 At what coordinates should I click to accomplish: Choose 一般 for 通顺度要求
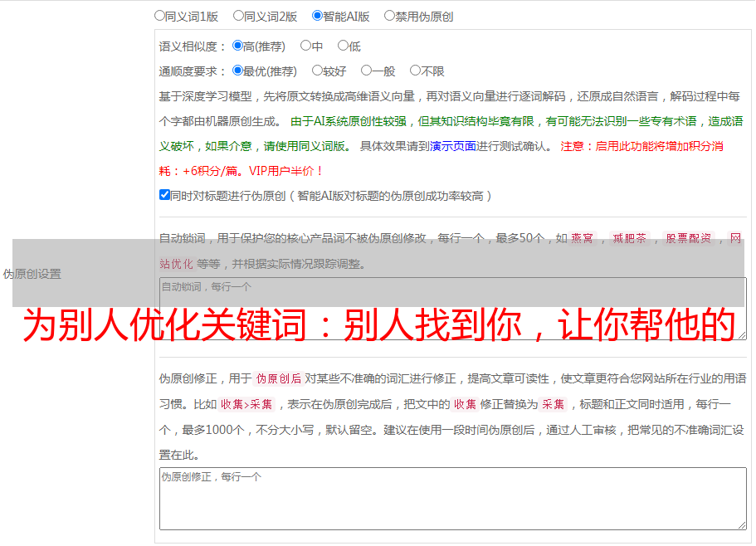(366, 71)
